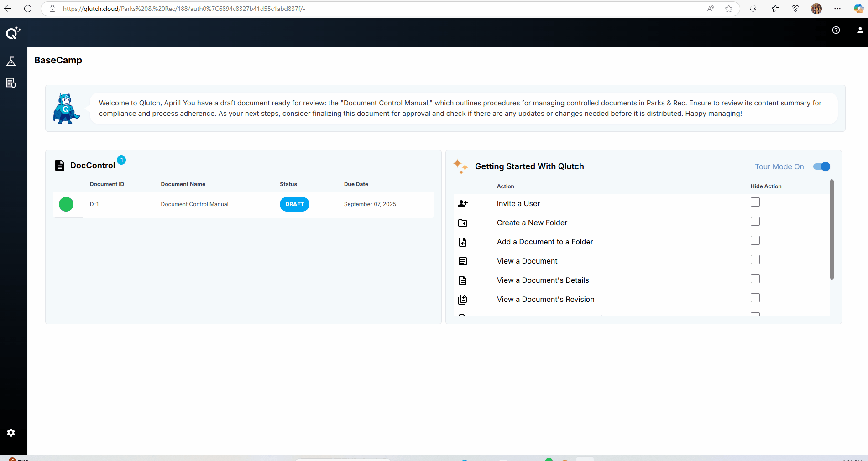Click the Status column header
This screenshot has width=868, height=461.
(x=288, y=184)
